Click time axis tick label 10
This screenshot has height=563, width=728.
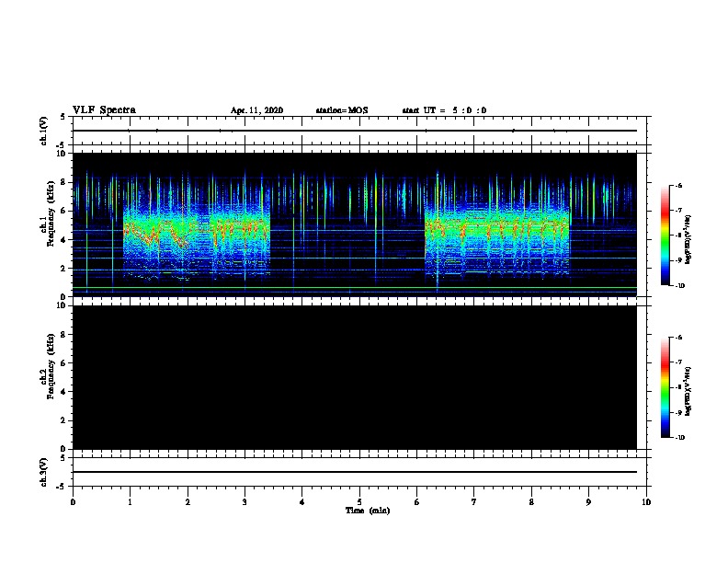pos(646,502)
